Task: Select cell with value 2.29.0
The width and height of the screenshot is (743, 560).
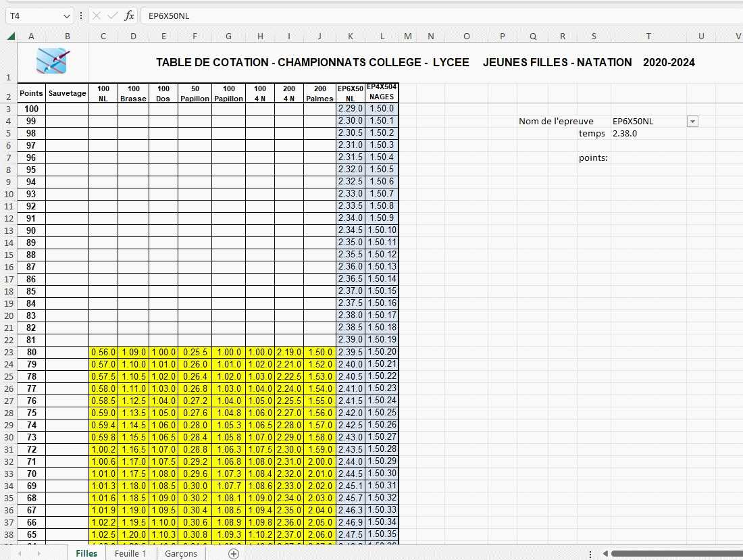Action: coord(350,109)
